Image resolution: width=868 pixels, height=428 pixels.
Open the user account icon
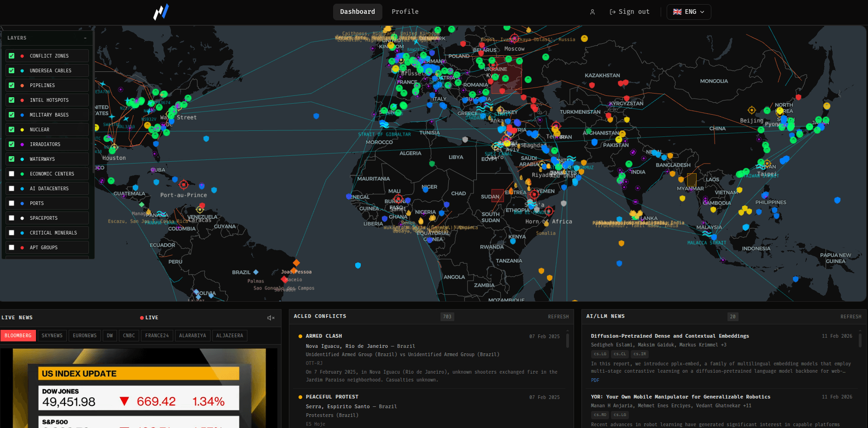(x=592, y=12)
